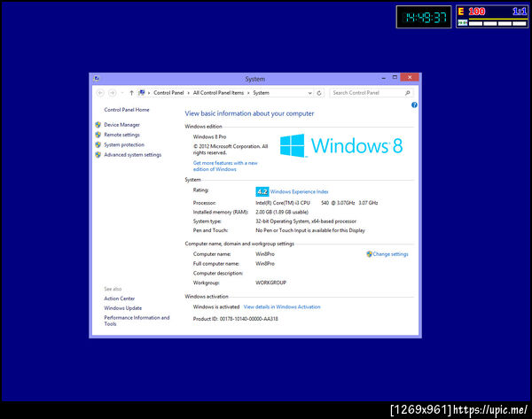This screenshot has width=532, height=419.
Task: Select System breadcrumb in address bar
Action: (x=261, y=92)
